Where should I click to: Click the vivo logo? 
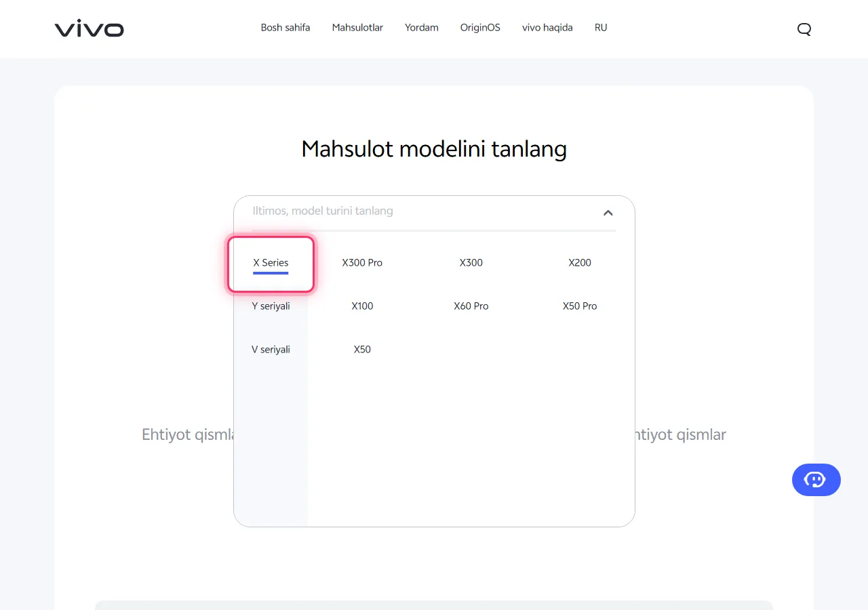[90, 29]
